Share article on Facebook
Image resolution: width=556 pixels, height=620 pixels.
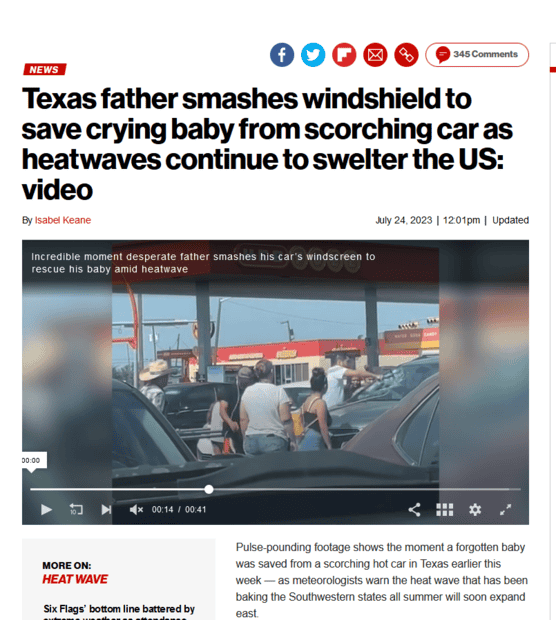click(x=282, y=55)
